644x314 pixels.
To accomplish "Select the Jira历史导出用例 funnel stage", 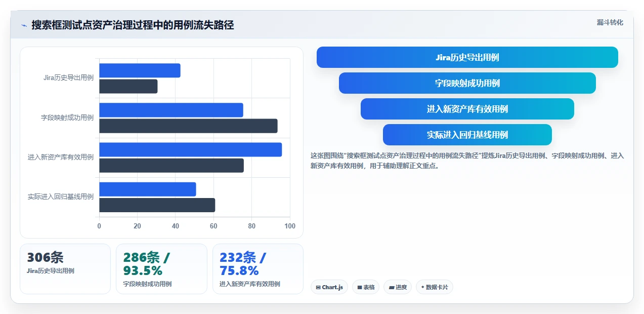I will [x=467, y=57].
